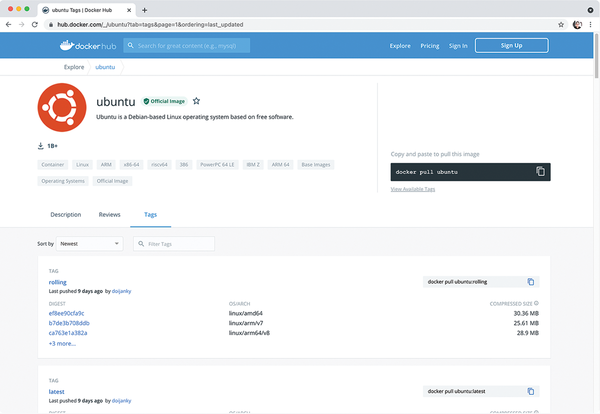The image size is (600, 414).
Task: Open digest ca763e1a382a
Action: [x=68, y=333]
